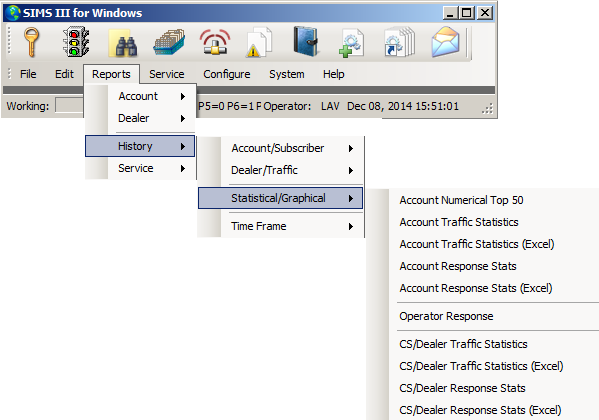Open the System menu
The width and height of the screenshot is (599, 420).
pyautogui.click(x=287, y=74)
